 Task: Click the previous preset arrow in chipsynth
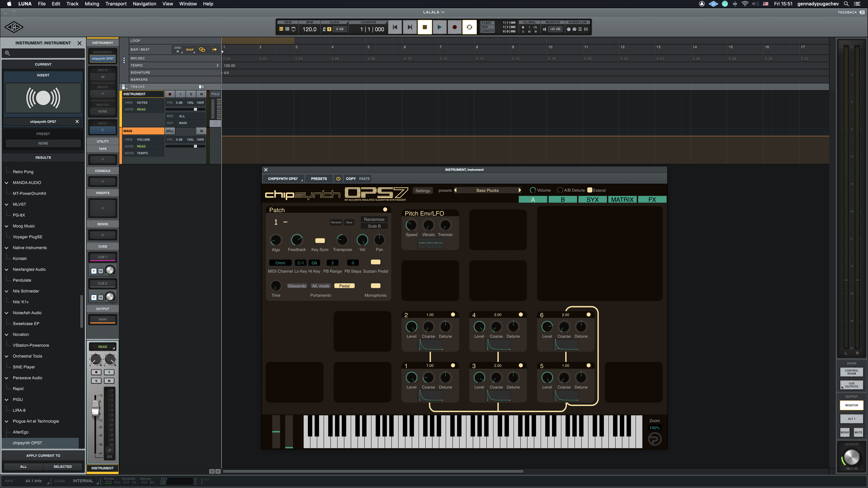pyautogui.click(x=455, y=190)
